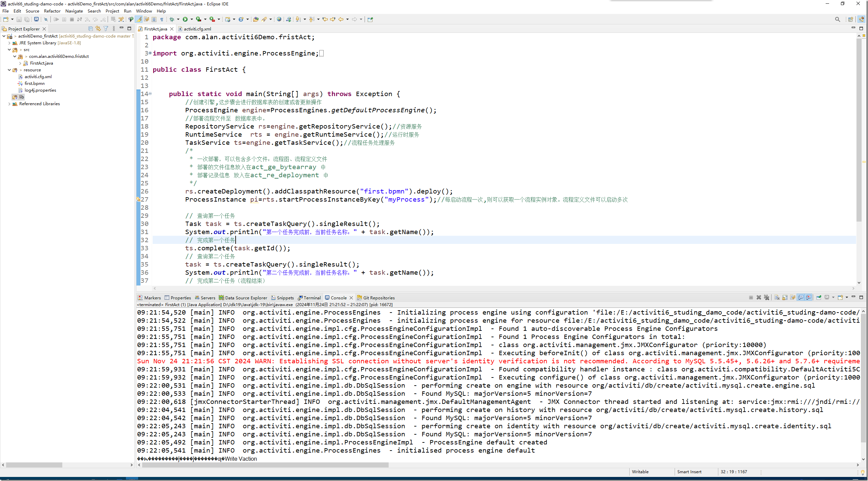Toggle Show Console When Standard Error Changes
This screenshot has height=481, width=868.
point(808,297)
